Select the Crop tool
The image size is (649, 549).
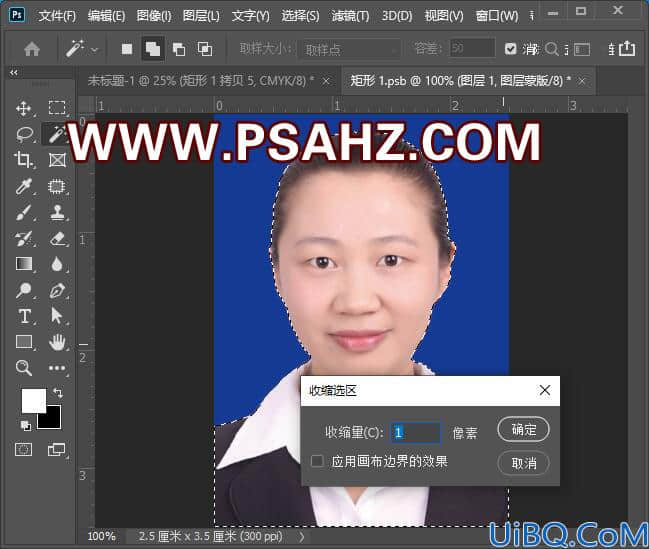[x=23, y=160]
